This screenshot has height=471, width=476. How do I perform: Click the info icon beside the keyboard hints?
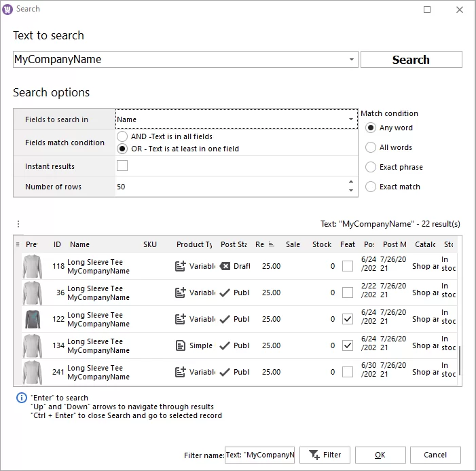[x=22, y=398]
